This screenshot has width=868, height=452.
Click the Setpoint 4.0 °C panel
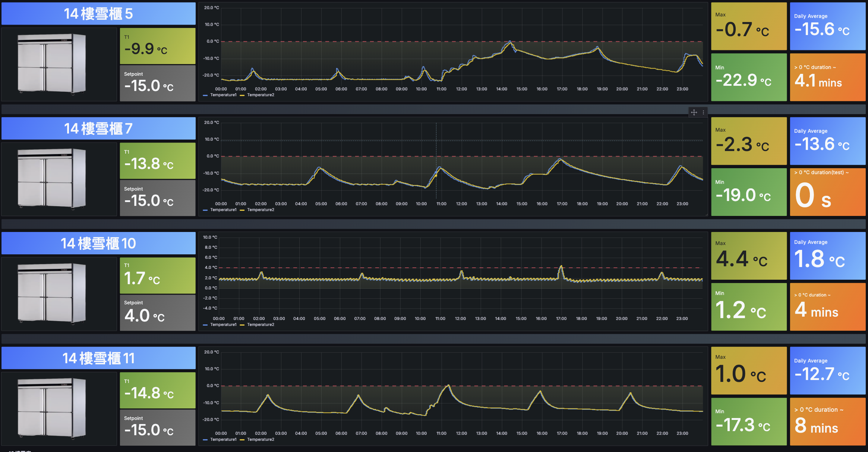(158, 313)
